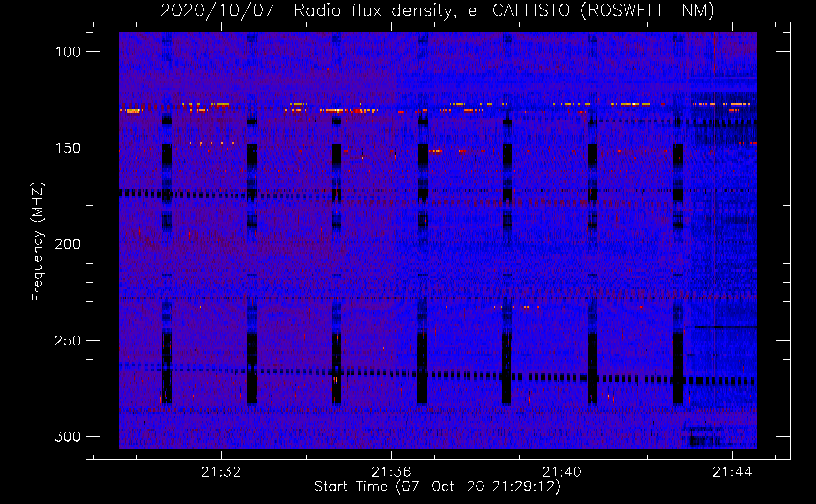
Task: Click the 21:32 time tick label
Action: click(x=221, y=472)
